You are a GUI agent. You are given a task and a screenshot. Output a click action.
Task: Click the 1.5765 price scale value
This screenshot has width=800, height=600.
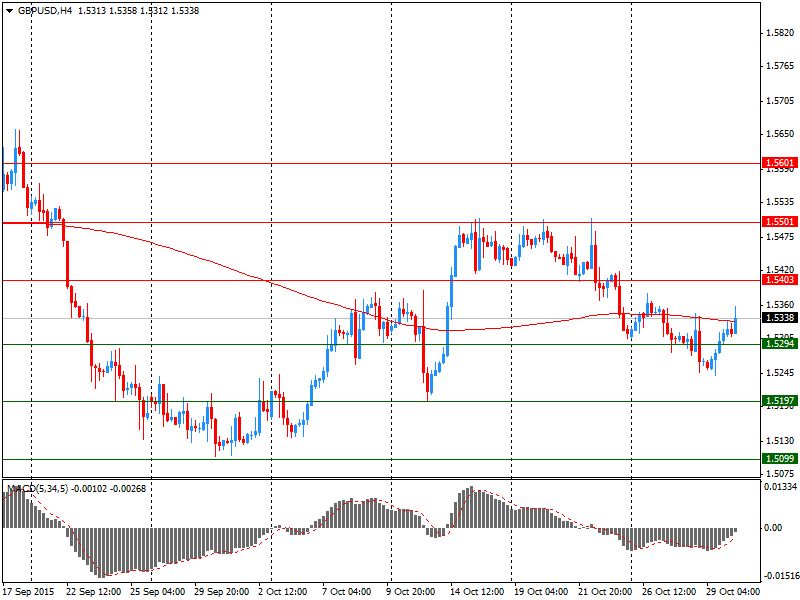tap(780, 66)
